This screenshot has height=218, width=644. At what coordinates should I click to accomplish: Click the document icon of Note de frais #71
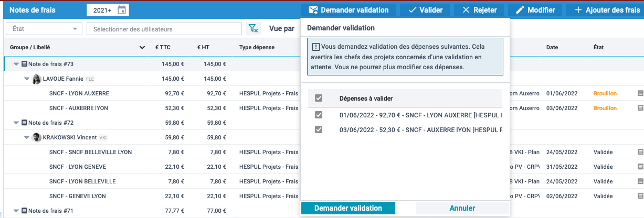pyautogui.click(x=24, y=211)
